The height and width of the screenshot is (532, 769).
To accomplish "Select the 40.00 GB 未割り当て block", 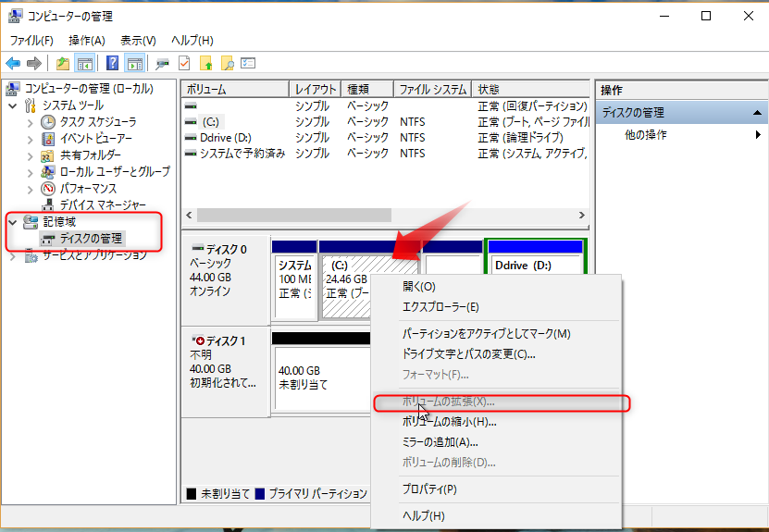I will 321,373.
